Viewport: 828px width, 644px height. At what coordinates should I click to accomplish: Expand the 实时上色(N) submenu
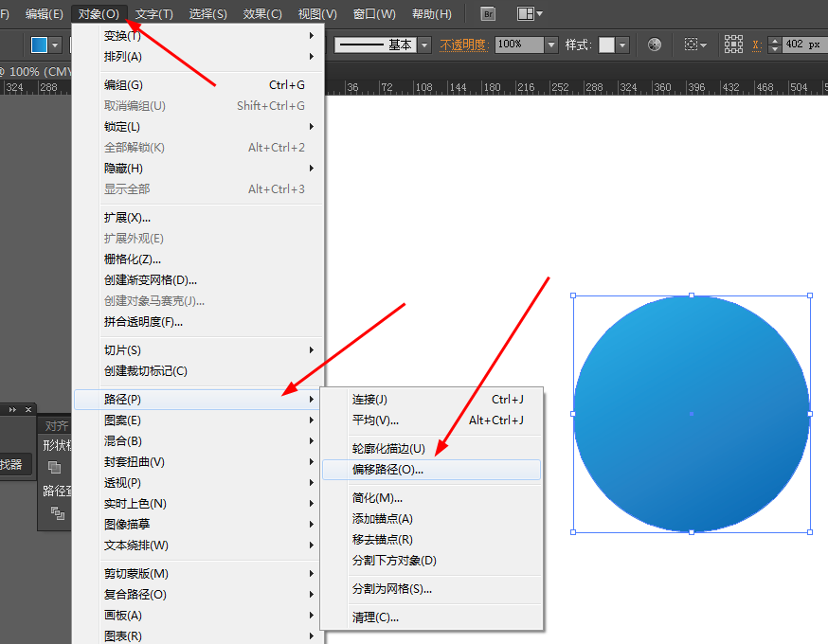[198, 504]
